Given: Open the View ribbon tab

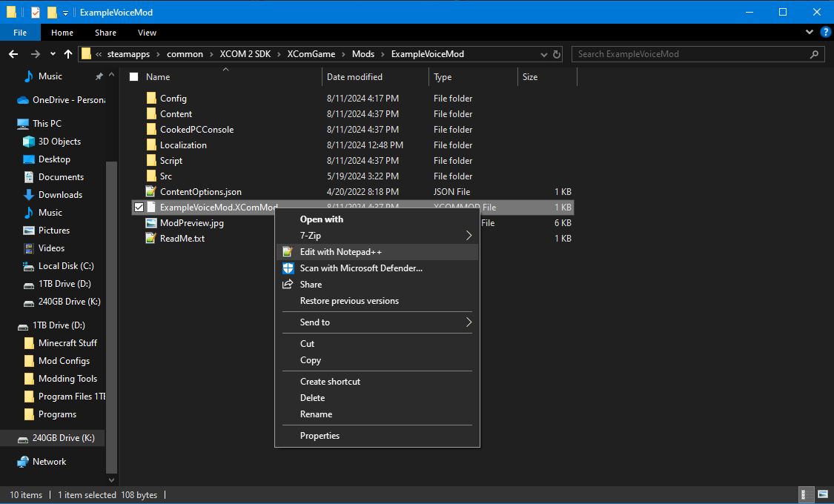Looking at the screenshot, I should pyautogui.click(x=147, y=33).
